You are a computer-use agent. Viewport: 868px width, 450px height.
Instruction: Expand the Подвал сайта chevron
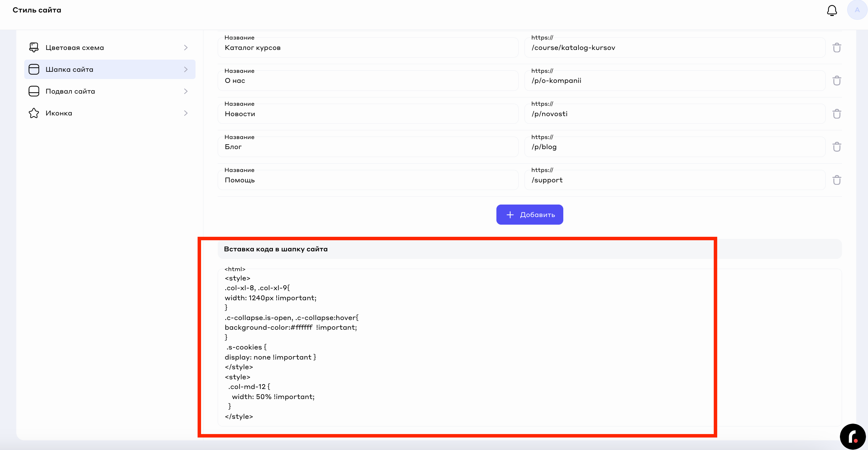click(186, 91)
